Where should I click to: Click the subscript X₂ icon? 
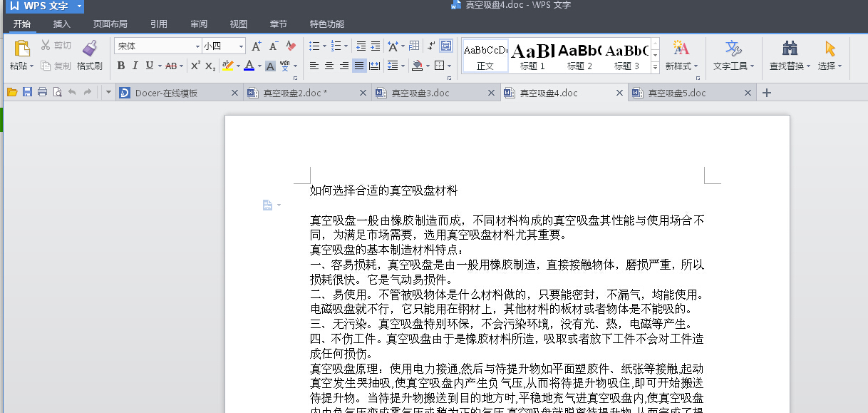(210, 66)
